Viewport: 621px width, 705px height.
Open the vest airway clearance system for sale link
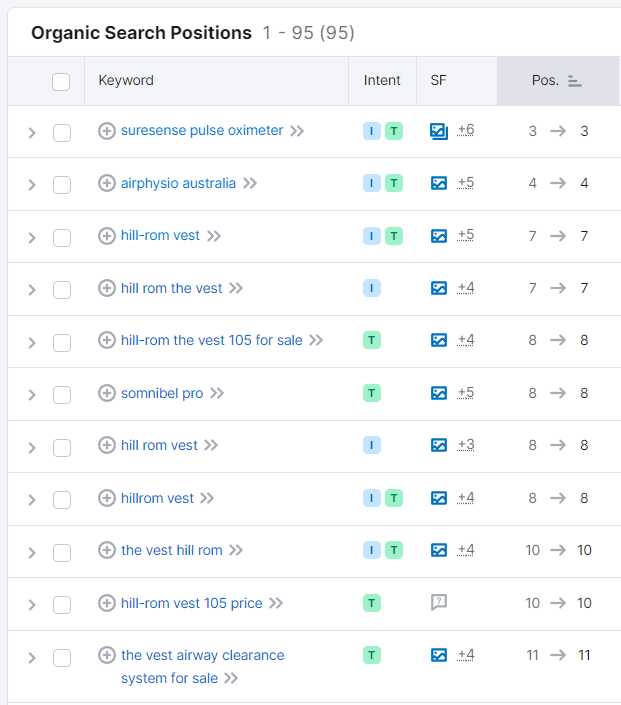pyautogui.click(x=202, y=666)
